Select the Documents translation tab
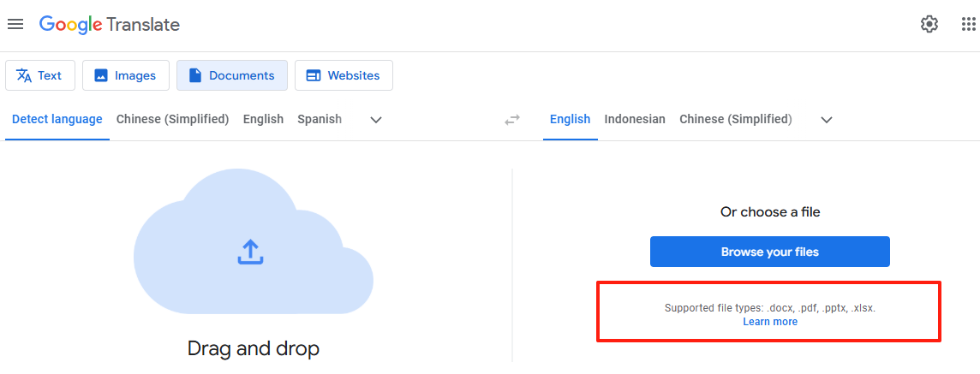The image size is (980, 374). point(232,75)
